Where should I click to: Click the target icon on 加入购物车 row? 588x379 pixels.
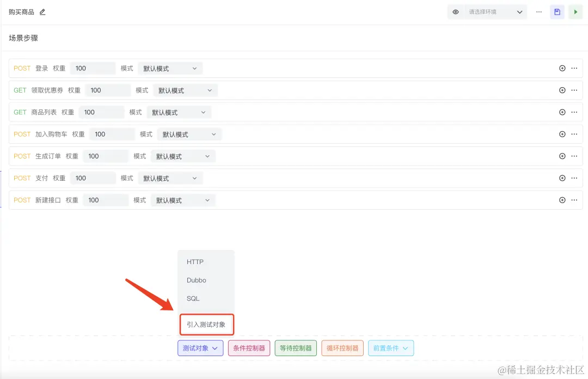(x=562, y=134)
